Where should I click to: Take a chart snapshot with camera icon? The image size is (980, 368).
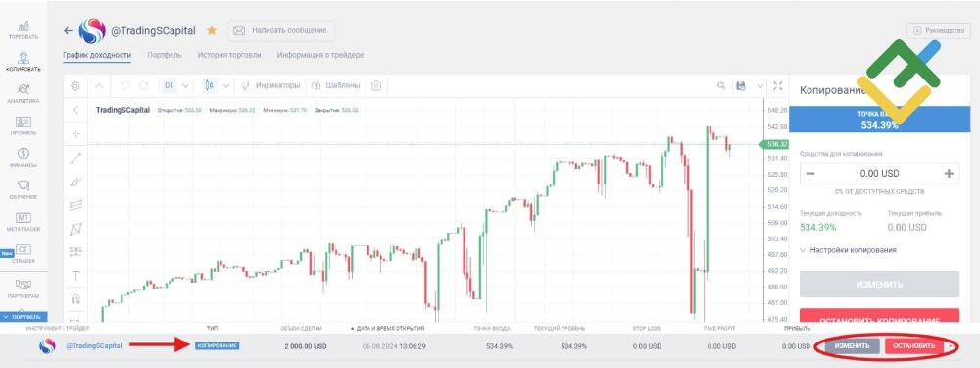click(x=376, y=85)
